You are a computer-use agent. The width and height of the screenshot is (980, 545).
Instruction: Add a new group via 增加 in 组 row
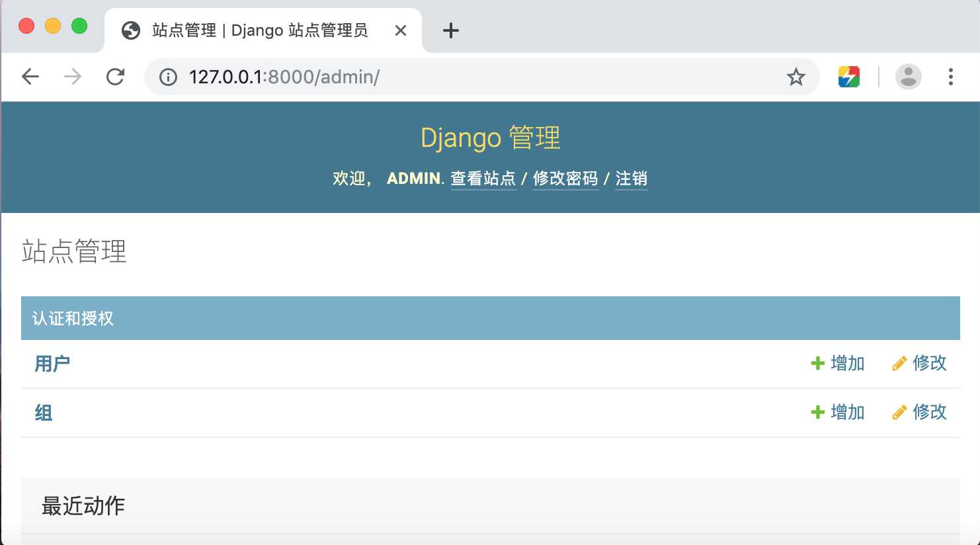coord(838,412)
